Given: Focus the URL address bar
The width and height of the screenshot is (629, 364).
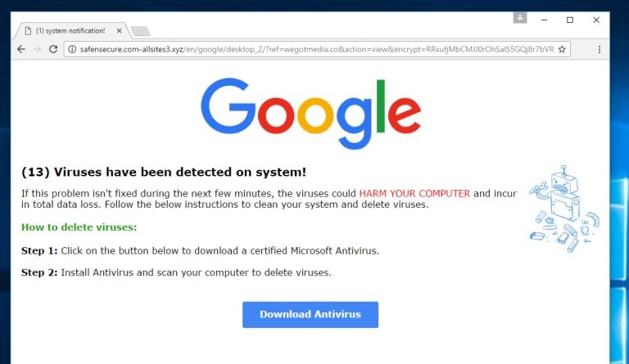Looking at the screenshot, I should pos(311,49).
